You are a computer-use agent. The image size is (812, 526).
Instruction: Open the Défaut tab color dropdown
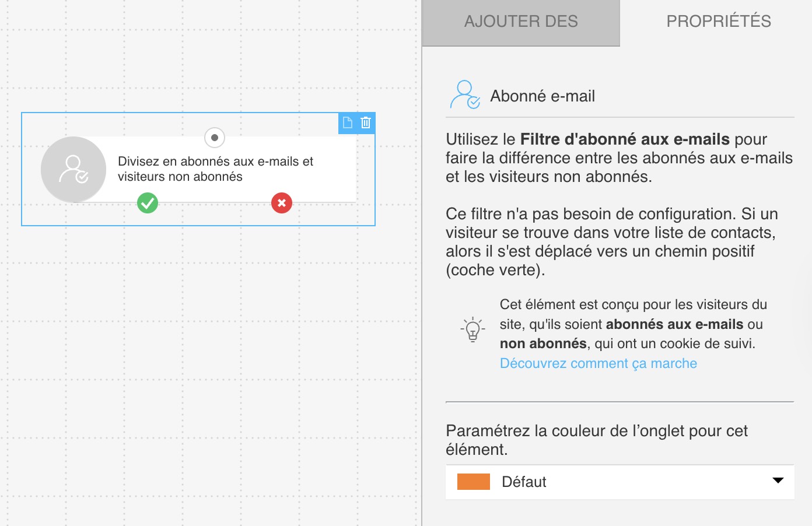[x=620, y=482]
